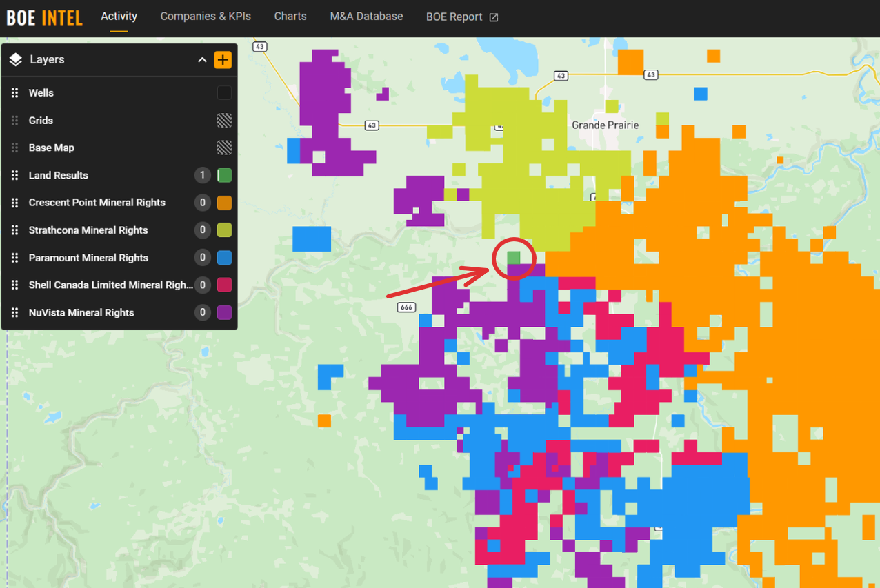Open the BOE Report external link

coord(462,17)
